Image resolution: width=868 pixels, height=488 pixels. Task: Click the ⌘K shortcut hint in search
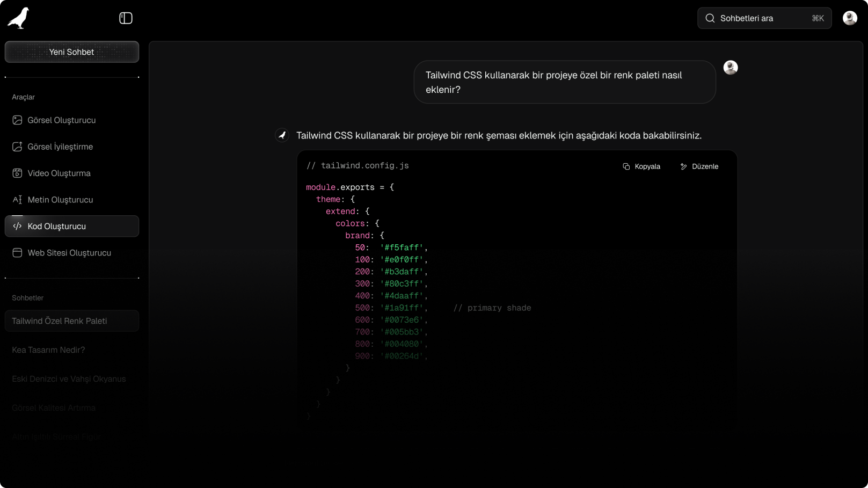[818, 18]
